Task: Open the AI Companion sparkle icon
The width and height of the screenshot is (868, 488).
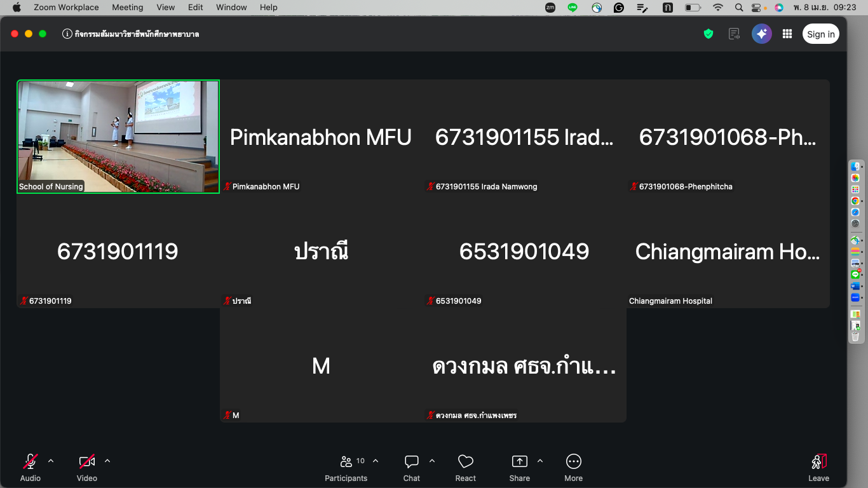Action: tap(761, 34)
